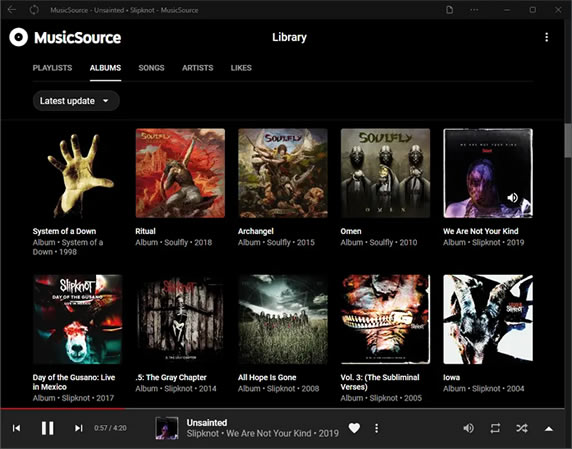Mute playback with the speaker icon
Image resolution: width=572 pixels, height=449 pixels.
point(468,428)
